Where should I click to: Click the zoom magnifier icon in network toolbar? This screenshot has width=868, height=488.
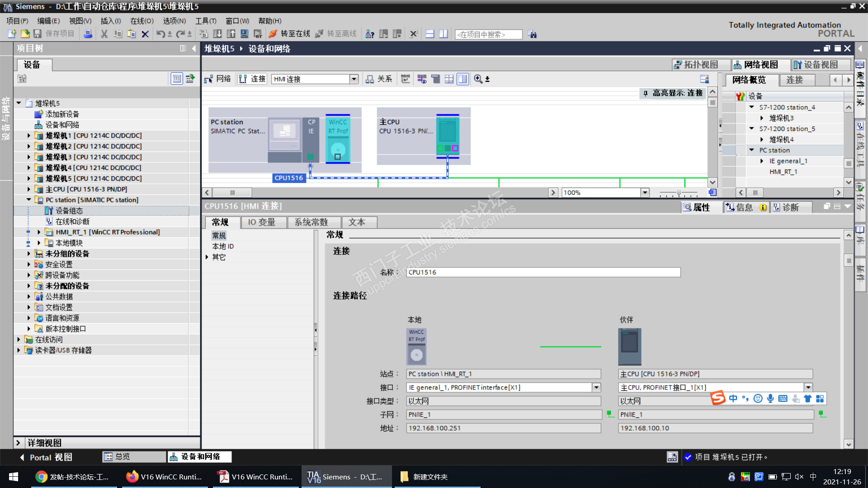(x=478, y=79)
